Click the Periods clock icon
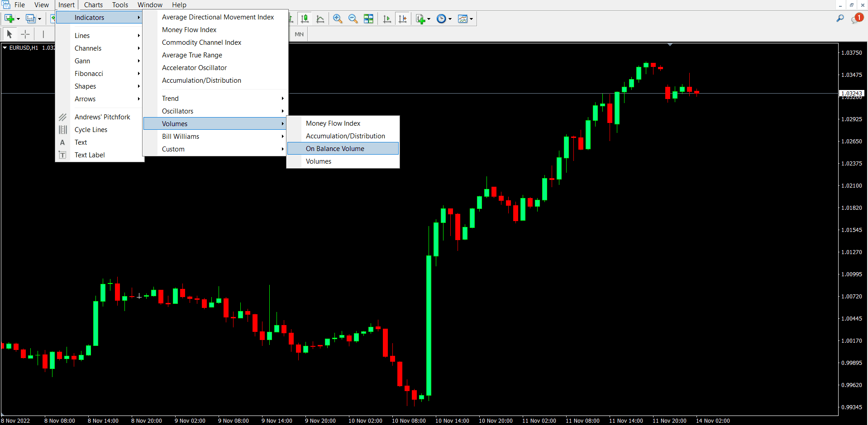The image size is (868, 425). pyautogui.click(x=441, y=19)
